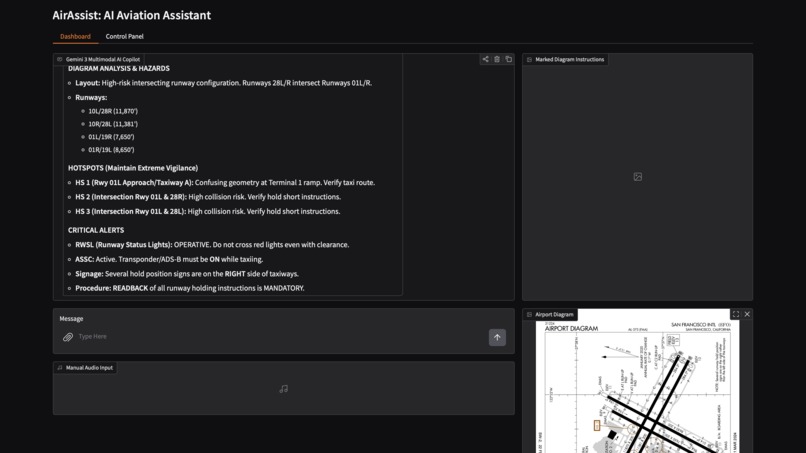Attach a file with the paperclip icon

[68, 337]
